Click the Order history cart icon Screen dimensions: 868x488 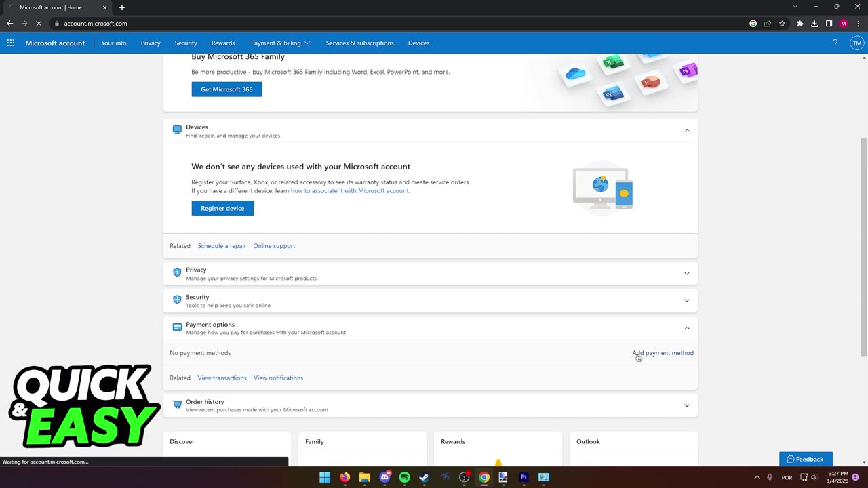[177, 405]
